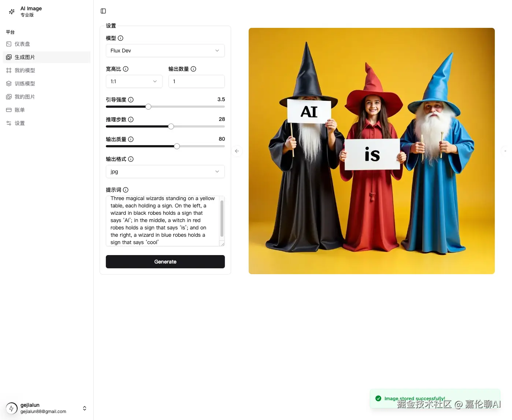512x420 pixels.
Task: Click the info icon beside 模型
Action: click(x=120, y=38)
